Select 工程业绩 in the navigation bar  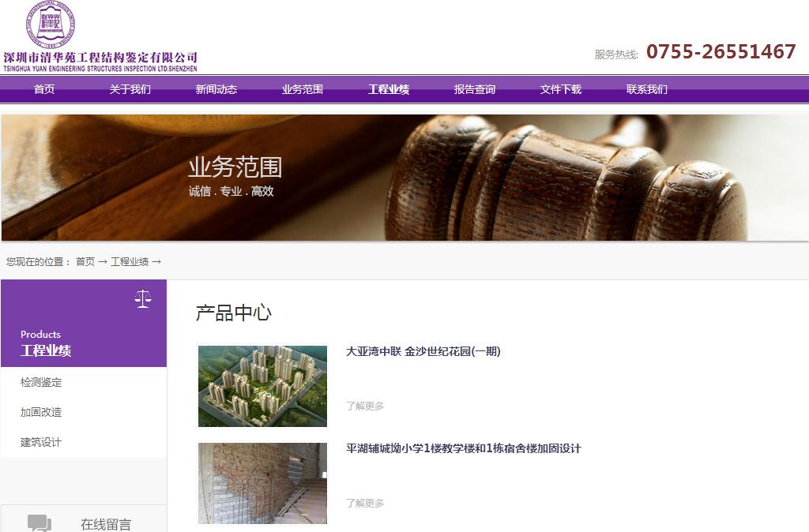(x=389, y=89)
